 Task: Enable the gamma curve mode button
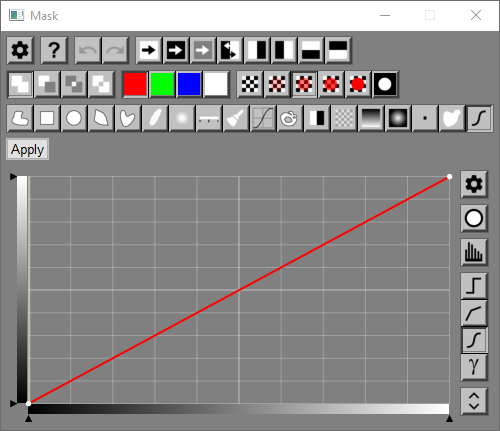[x=474, y=367]
